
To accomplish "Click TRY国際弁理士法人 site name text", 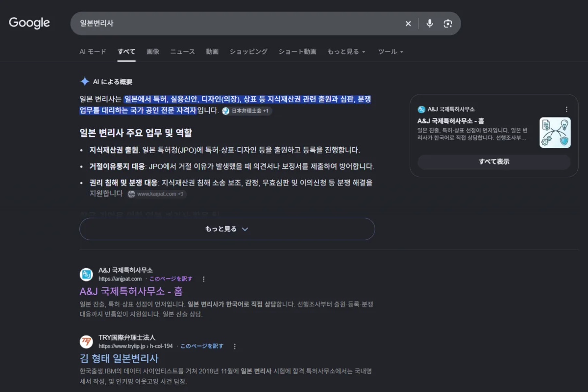I will pyautogui.click(x=127, y=338).
